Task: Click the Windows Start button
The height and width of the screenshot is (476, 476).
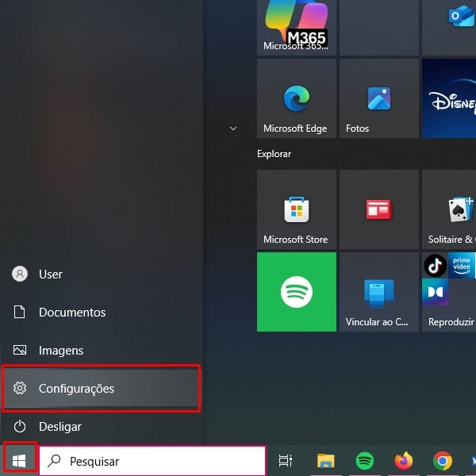Action: [x=19, y=461]
